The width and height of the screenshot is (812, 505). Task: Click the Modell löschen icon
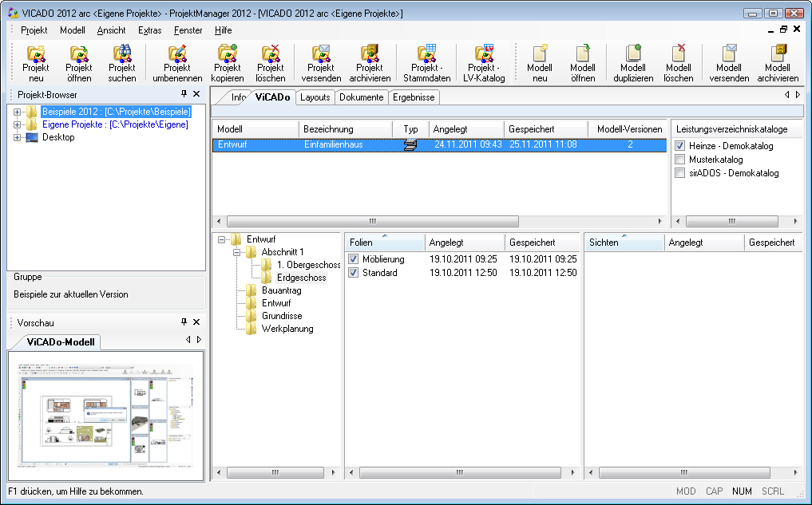coord(679,63)
